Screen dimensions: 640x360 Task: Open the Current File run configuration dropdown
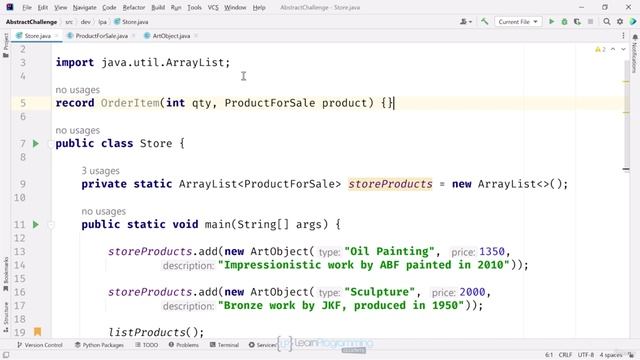[x=518, y=22]
